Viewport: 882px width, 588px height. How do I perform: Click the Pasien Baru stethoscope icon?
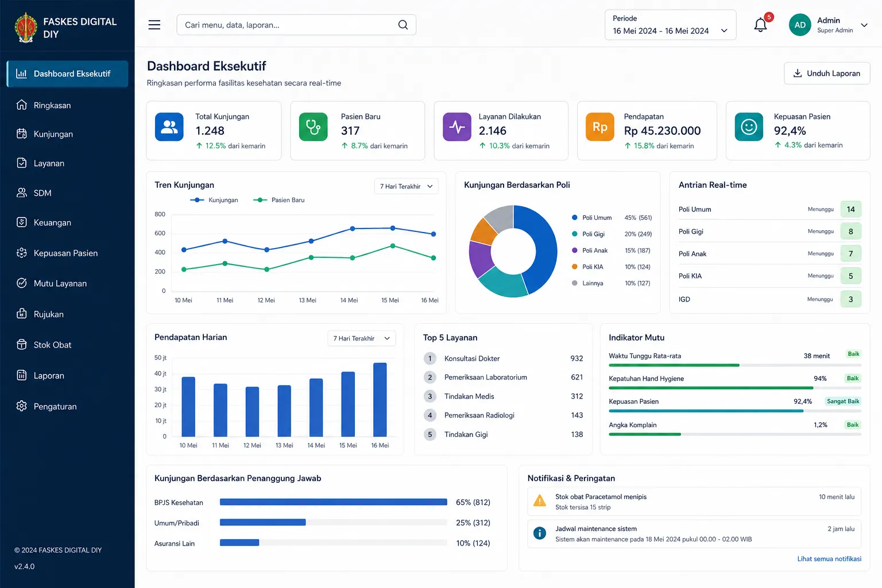pyautogui.click(x=314, y=127)
